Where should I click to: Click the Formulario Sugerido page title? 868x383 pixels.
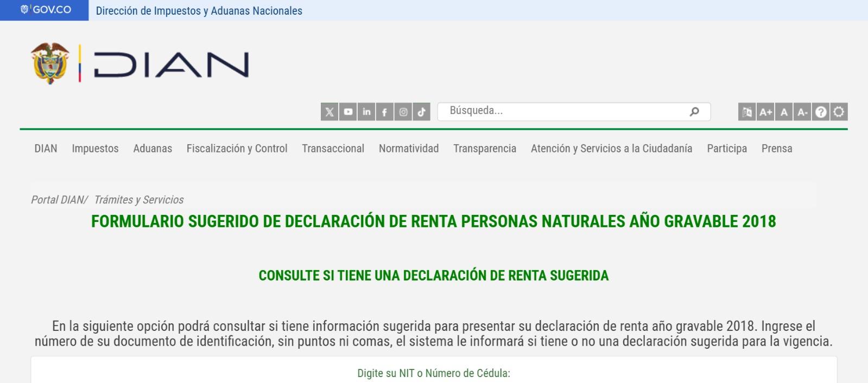[434, 221]
